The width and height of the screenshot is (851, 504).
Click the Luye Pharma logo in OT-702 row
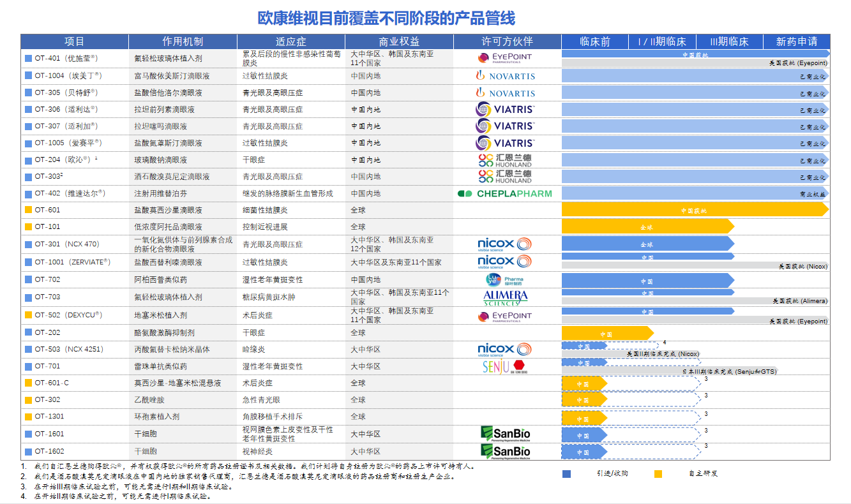pyautogui.click(x=505, y=280)
